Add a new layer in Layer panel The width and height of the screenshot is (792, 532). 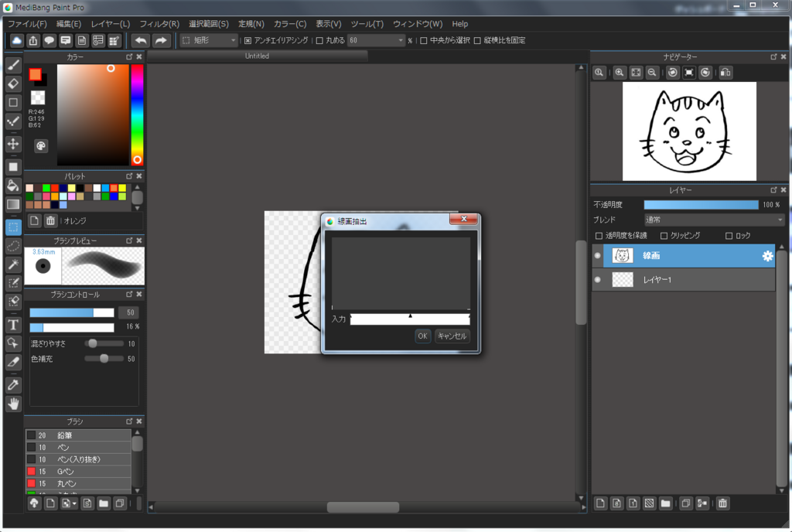600,503
